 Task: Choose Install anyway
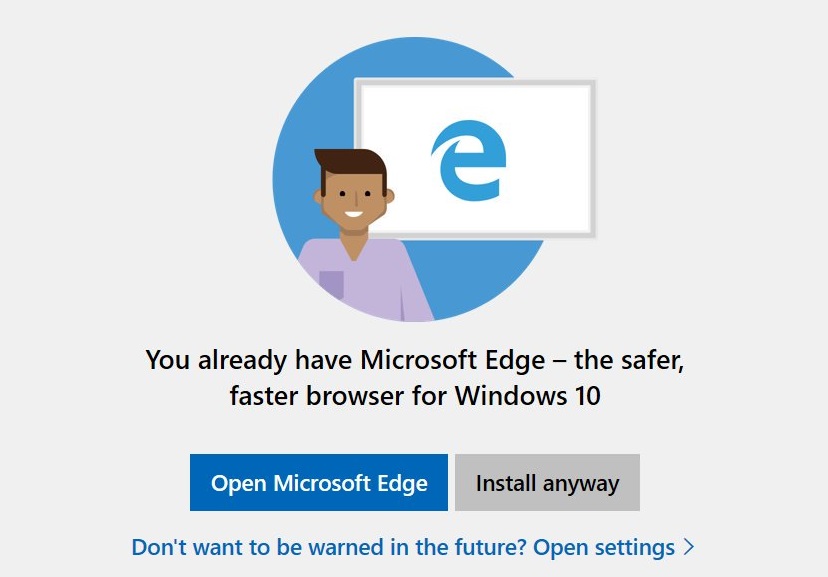[x=547, y=483]
